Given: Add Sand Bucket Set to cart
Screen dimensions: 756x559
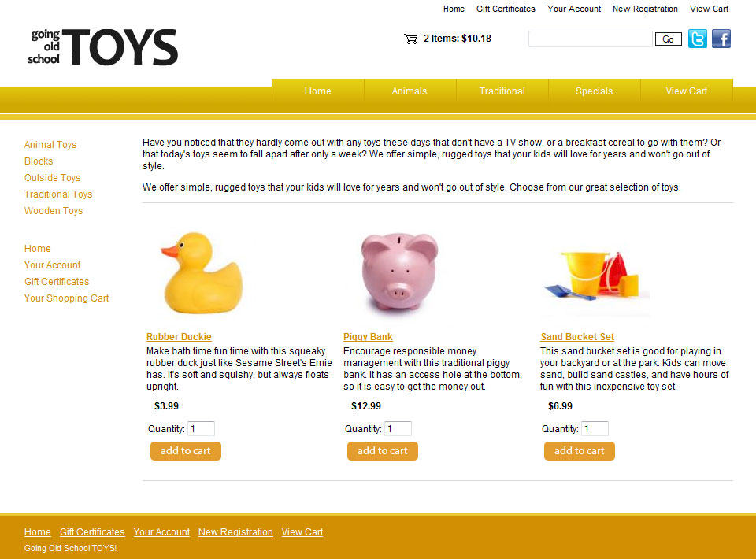Looking at the screenshot, I should (579, 451).
